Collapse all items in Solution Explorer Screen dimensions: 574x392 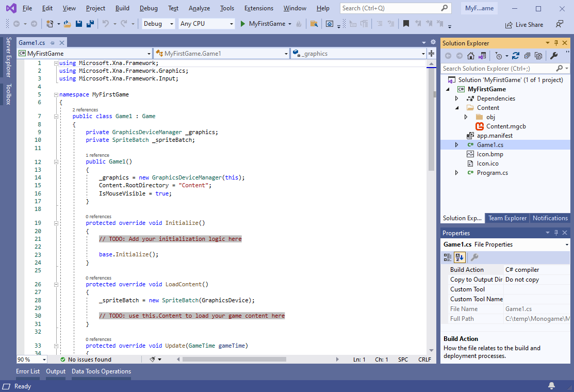pyautogui.click(x=527, y=56)
